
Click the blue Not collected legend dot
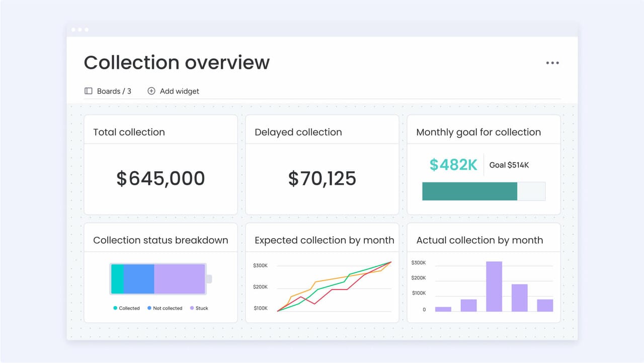[149, 308]
